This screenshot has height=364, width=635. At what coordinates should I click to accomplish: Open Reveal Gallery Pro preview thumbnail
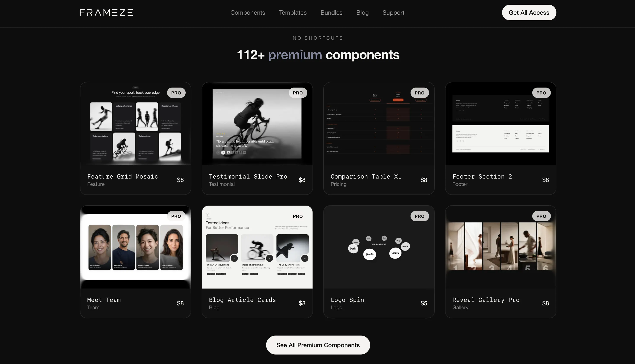(501, 247)
